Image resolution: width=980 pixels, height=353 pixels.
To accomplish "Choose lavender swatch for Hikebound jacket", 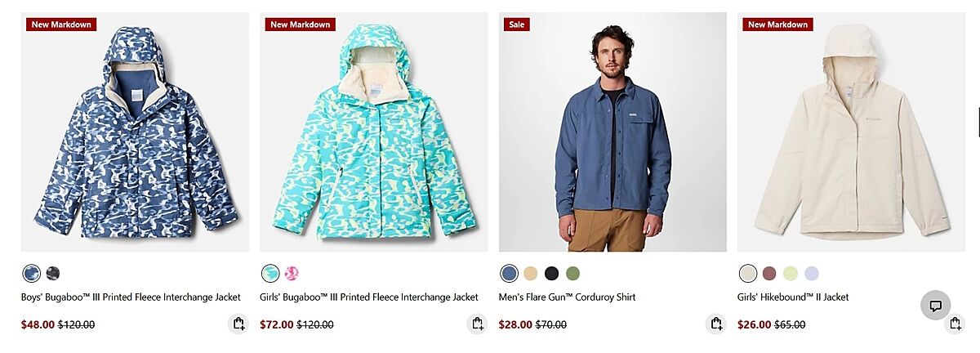I will [x=812, y=273].
